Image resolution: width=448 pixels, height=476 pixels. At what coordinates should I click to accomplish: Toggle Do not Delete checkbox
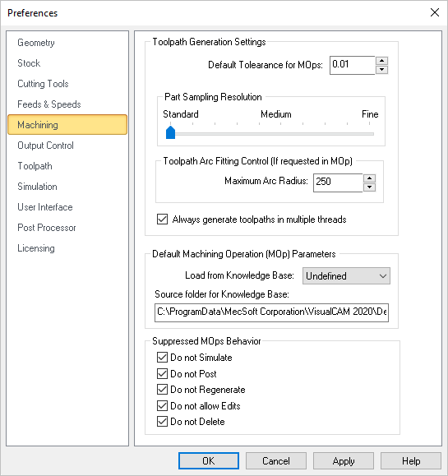pos(163,422)
